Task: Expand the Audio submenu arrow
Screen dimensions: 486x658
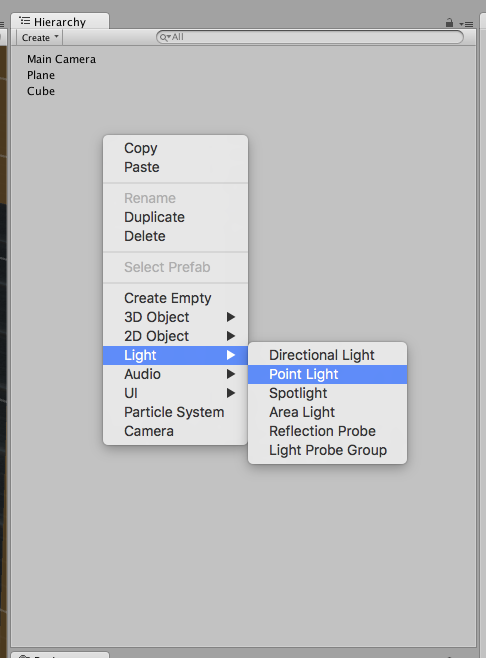Action: coord(230,374)
